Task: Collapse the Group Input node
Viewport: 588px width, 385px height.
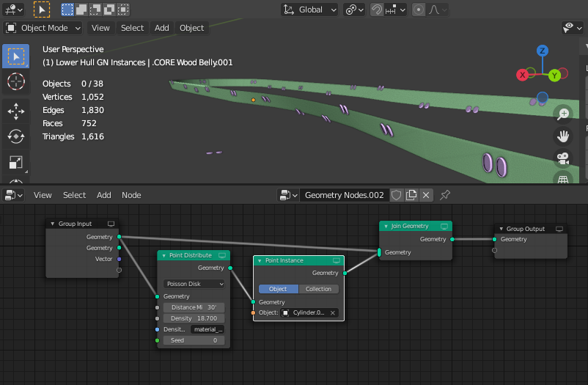Action: click(52, 224)
